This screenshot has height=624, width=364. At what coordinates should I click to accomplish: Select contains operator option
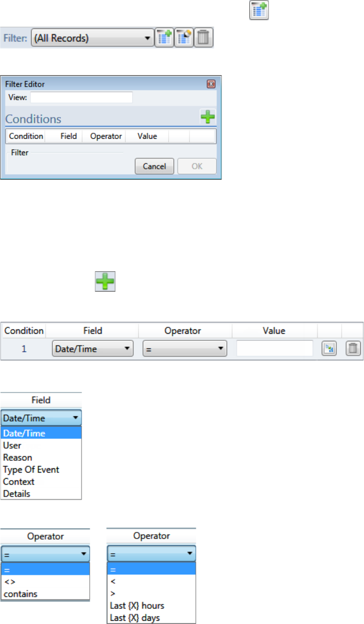pyautogui.click(x=45, y=594)
